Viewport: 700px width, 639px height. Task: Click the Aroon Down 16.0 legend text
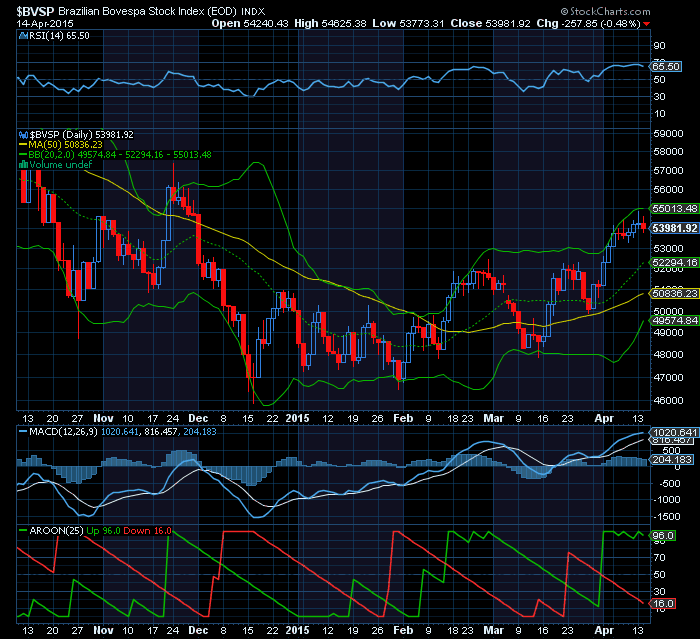pos(148,530)
